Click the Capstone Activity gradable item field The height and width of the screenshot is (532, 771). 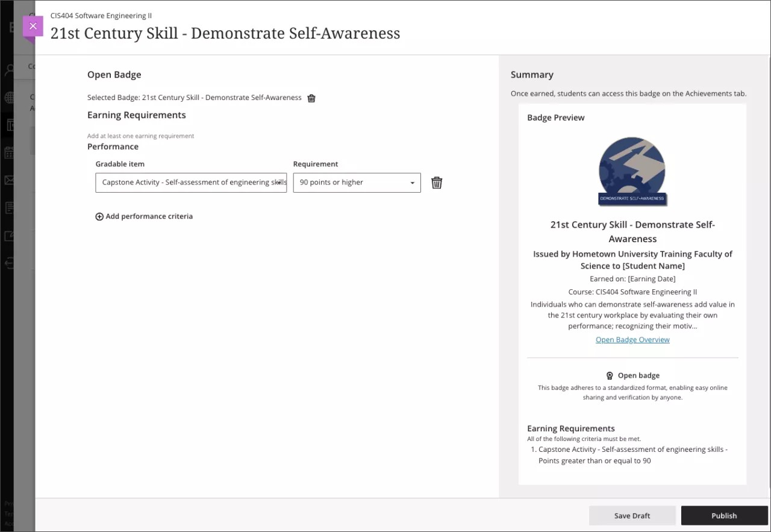191,182
